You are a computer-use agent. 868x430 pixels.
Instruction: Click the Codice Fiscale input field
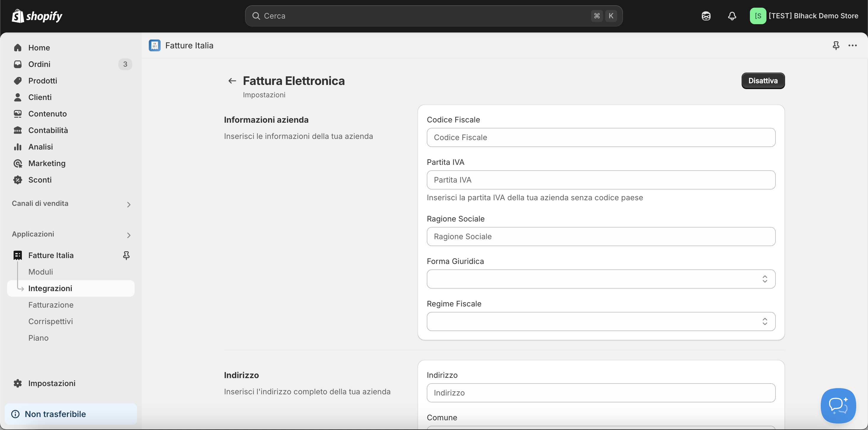[601, 137]
